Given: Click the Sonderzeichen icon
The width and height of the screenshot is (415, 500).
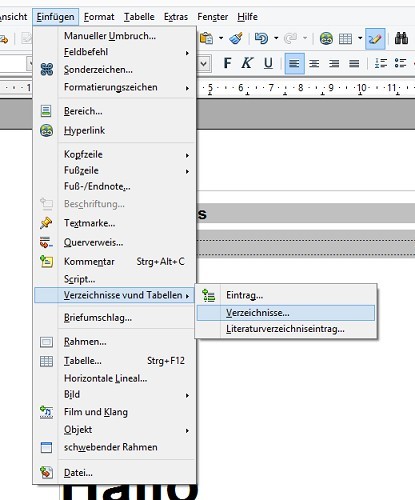Looking at the screenshot, I should pyautogui.click(x=46, y=70).
